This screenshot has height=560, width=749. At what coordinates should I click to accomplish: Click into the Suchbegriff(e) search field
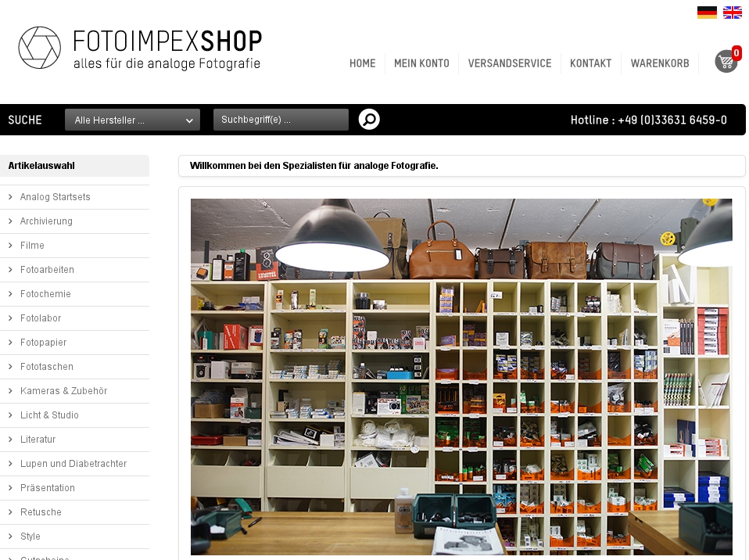pos(281,120)
